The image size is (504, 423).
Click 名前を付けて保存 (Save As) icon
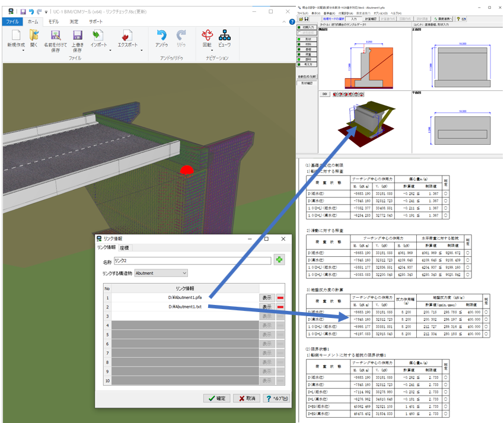point(55,36)
